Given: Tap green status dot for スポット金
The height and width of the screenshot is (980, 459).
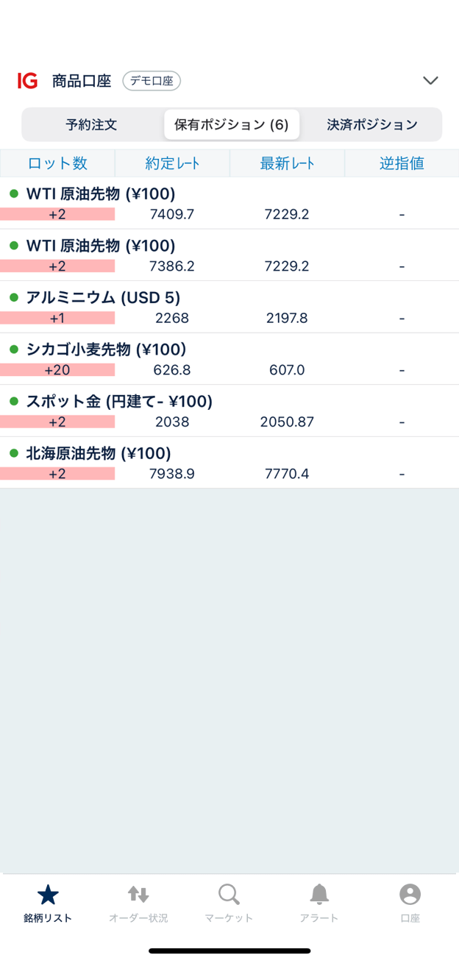Looking at the screenshot, I should click(x=14, y=401).
